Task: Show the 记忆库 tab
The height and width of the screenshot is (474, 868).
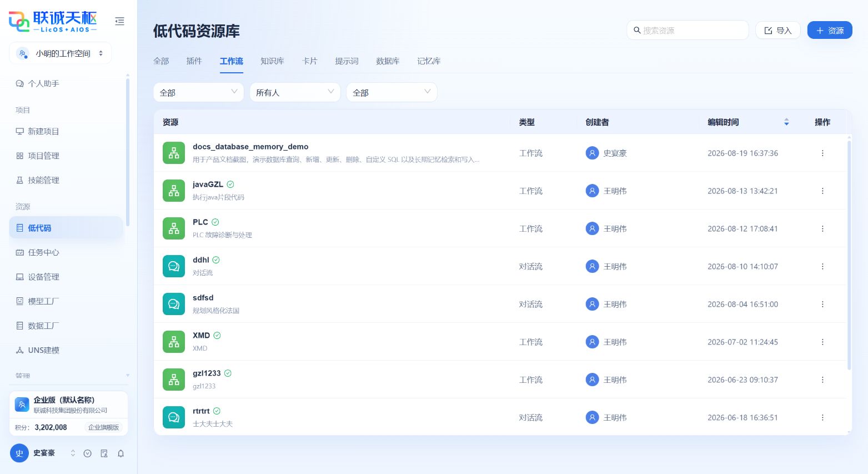Action: [429, 61]
